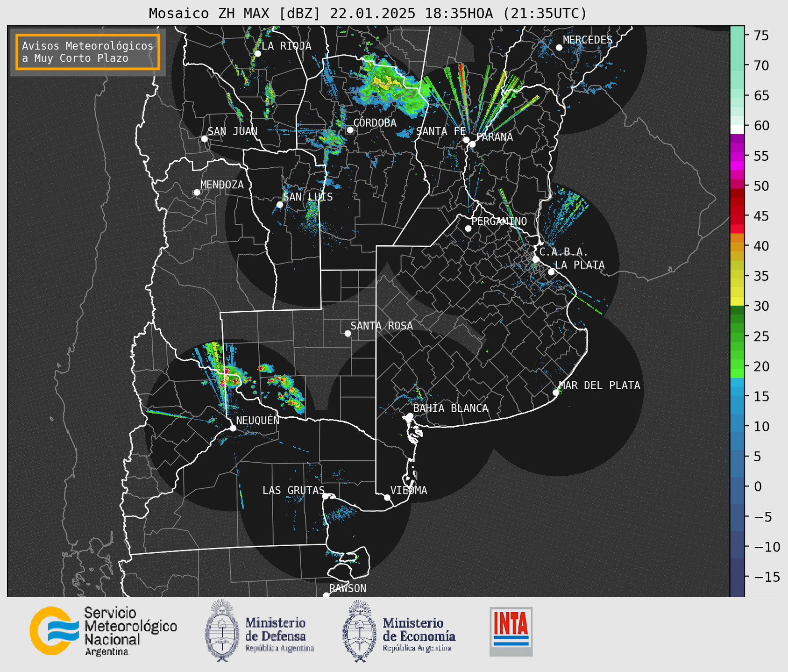The height and width of the screenshot is (672, 788).
Task: Click the Santa Fe city marker
Action: [466, 140]
